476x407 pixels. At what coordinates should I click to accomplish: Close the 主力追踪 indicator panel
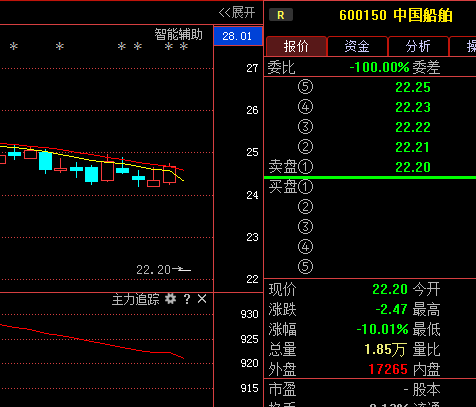pyautogui.click(x=202, y=299)
